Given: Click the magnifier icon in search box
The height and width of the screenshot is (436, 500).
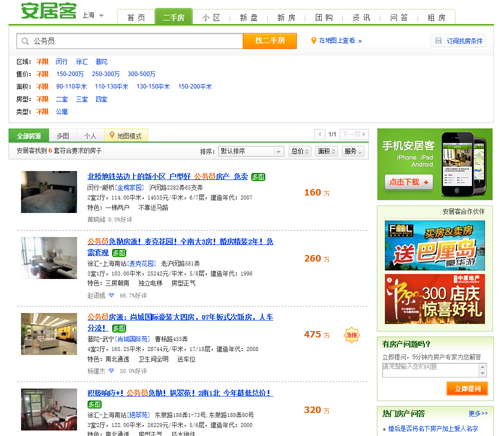Looking at the screenshot, I should pos(25,41).
